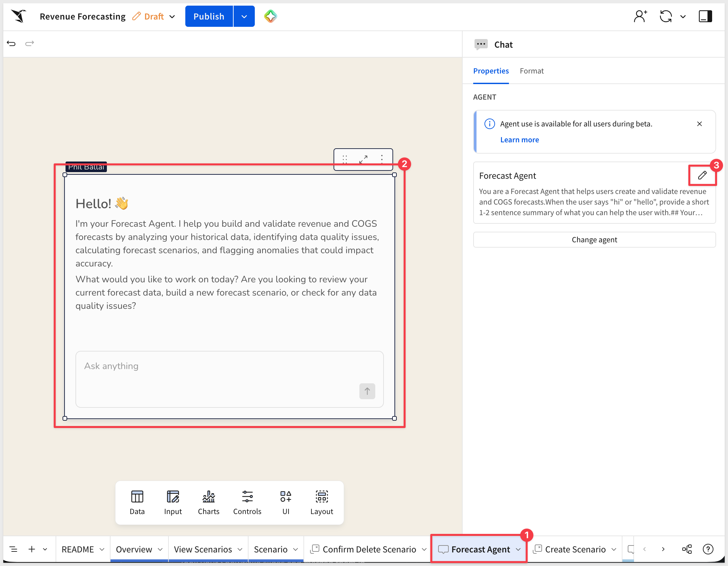The height and width of the screenshot is (566, 728).
Task: Click the send message arrow button
Action: pos(367,391)
